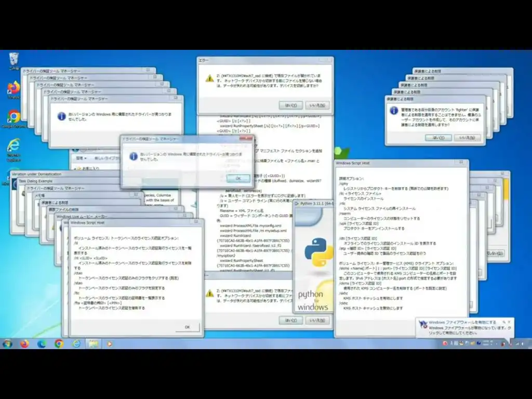Open the Google Chrome desktop shortcut

(14, 116)
